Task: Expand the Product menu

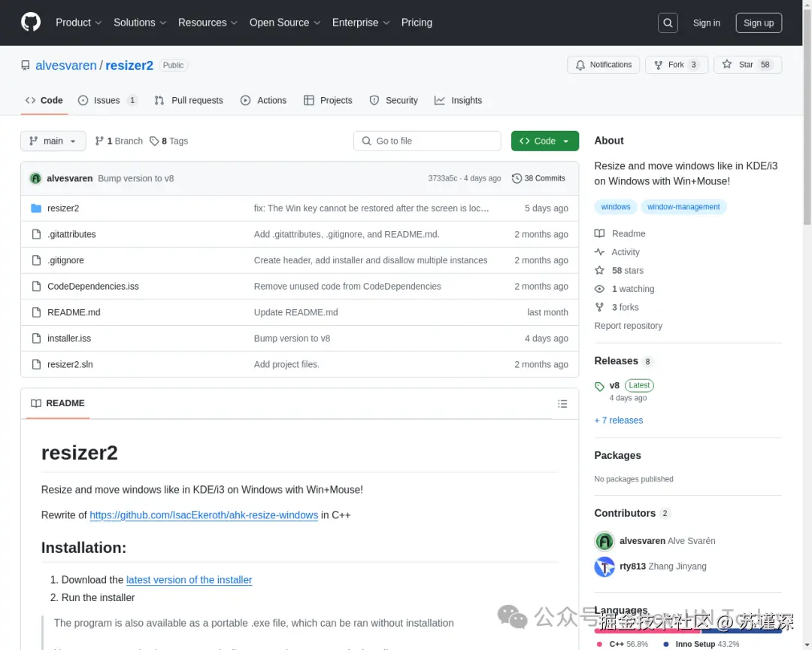Action: pyautogui.click(x=78, y=23)
